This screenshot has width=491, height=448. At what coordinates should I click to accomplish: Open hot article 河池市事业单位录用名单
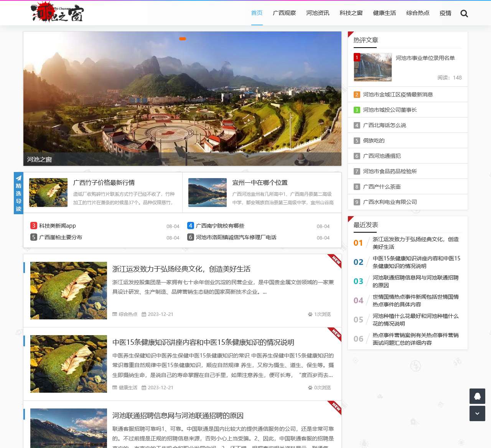tap(425, 58)
